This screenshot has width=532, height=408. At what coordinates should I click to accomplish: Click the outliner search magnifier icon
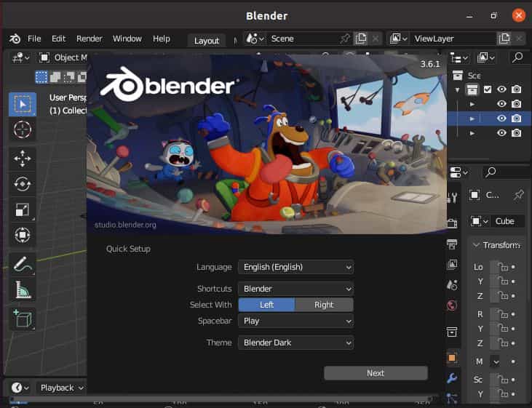(x=517, y=57)
